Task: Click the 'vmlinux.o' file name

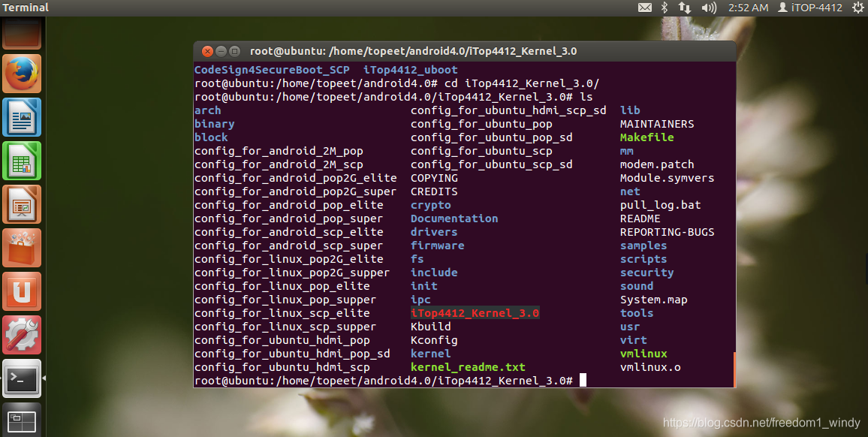Action: (x=650, y=367)
